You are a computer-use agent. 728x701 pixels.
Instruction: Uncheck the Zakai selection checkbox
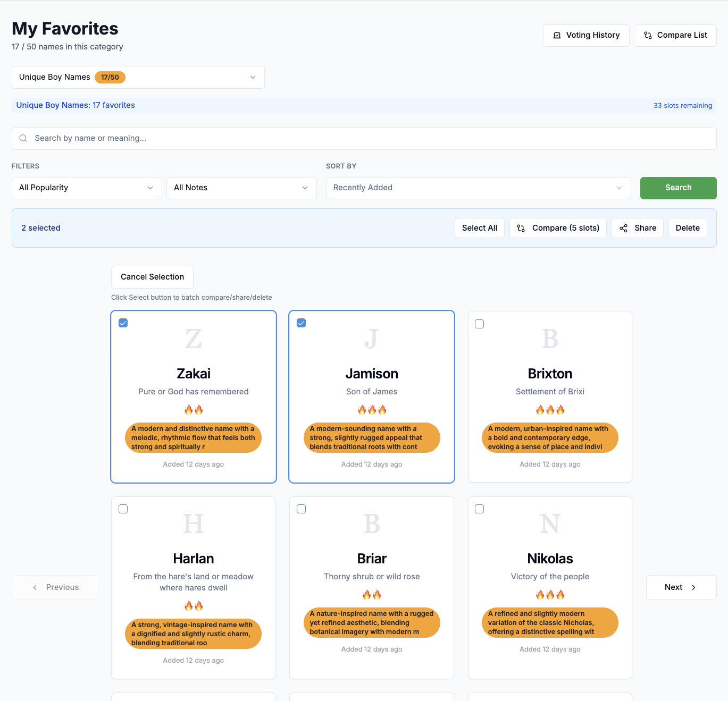click(123, 323)
